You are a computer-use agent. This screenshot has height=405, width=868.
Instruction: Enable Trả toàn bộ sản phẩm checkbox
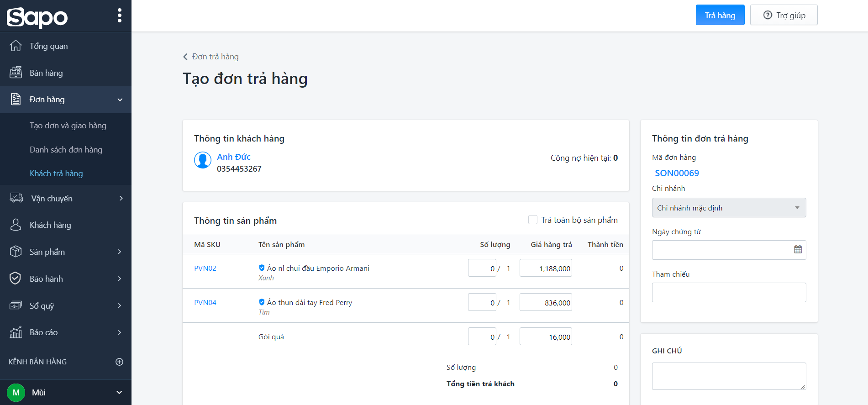point(532,220)
